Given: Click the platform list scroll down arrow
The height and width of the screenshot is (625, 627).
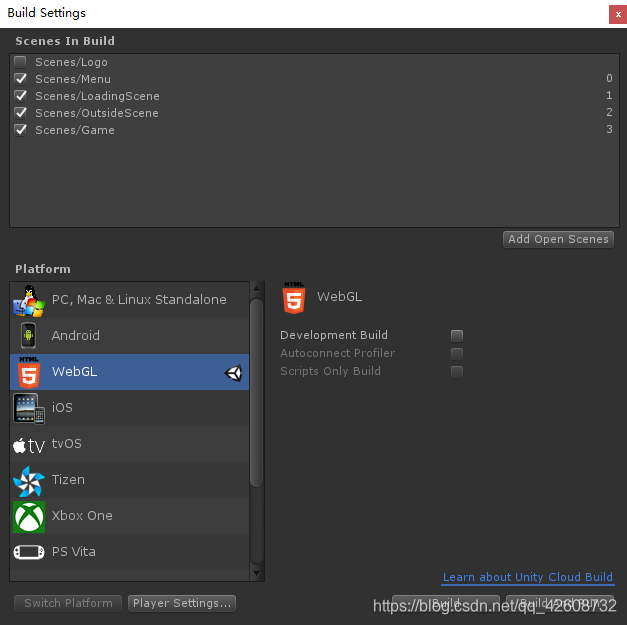Looking at the screenshot, I should 257,573.
